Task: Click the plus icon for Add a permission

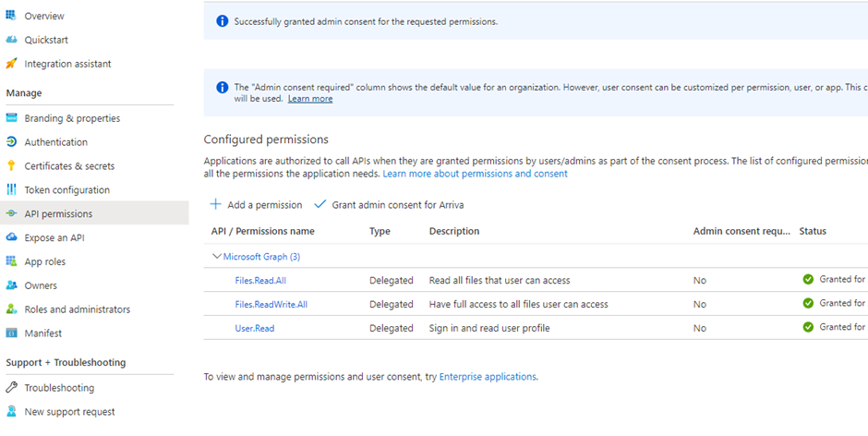Action: (215, 204)
